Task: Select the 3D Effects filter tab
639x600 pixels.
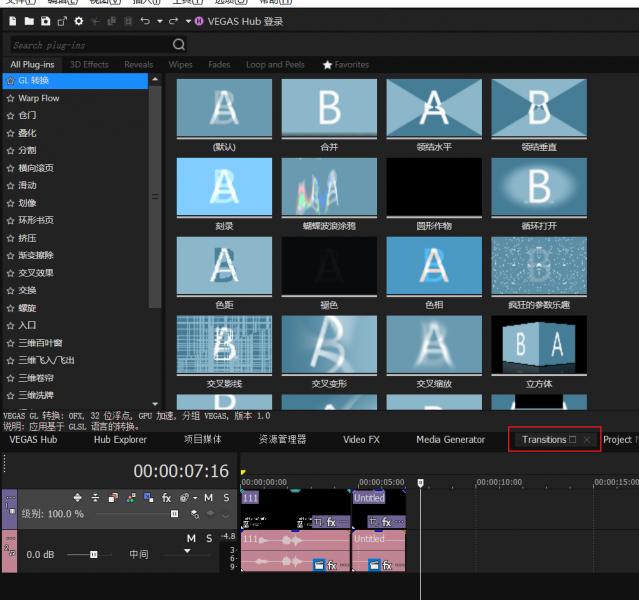Action: click(x=89, y=65)
